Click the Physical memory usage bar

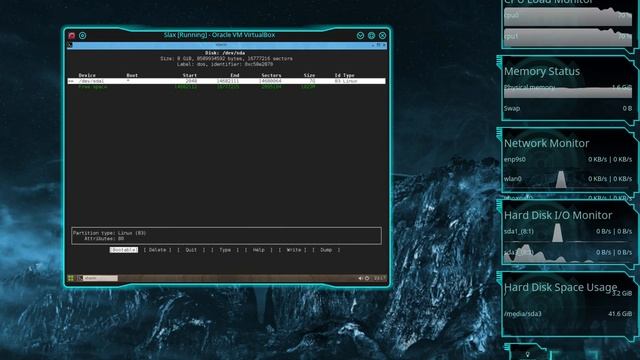coord(567,92)
